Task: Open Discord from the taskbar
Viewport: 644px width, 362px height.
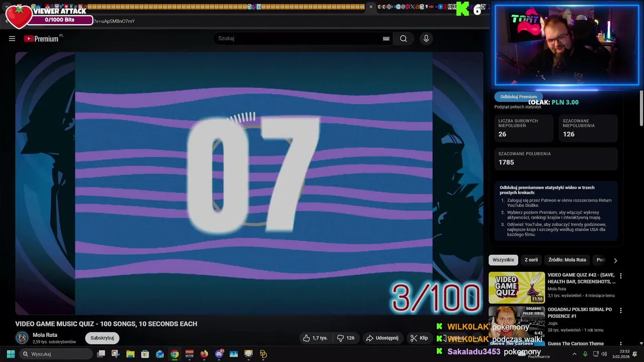Action: coord(219,354)
